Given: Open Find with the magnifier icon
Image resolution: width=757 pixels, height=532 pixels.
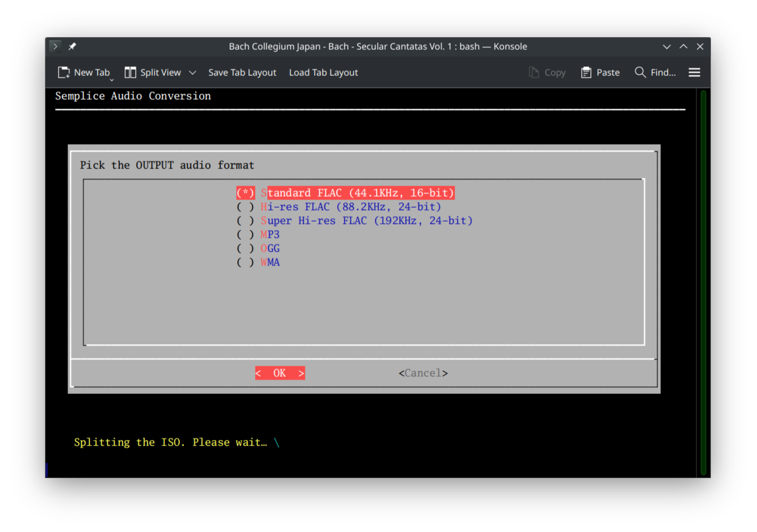Looking at the screenshot, I should 640,72.
